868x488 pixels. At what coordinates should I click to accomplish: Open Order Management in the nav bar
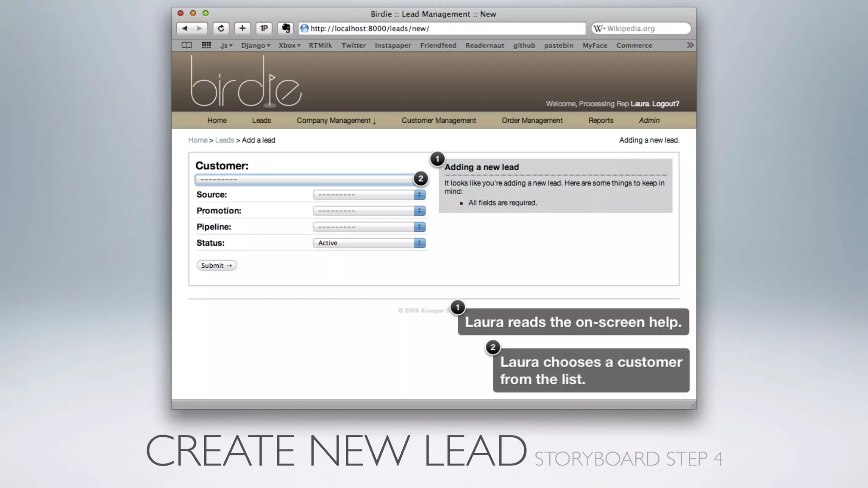coord(532,121)
